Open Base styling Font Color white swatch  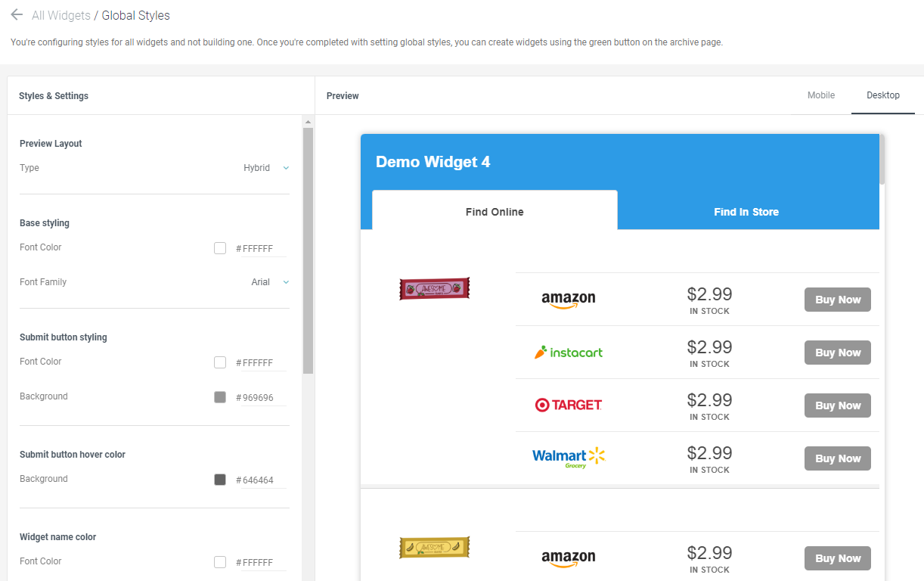(220, 248)
